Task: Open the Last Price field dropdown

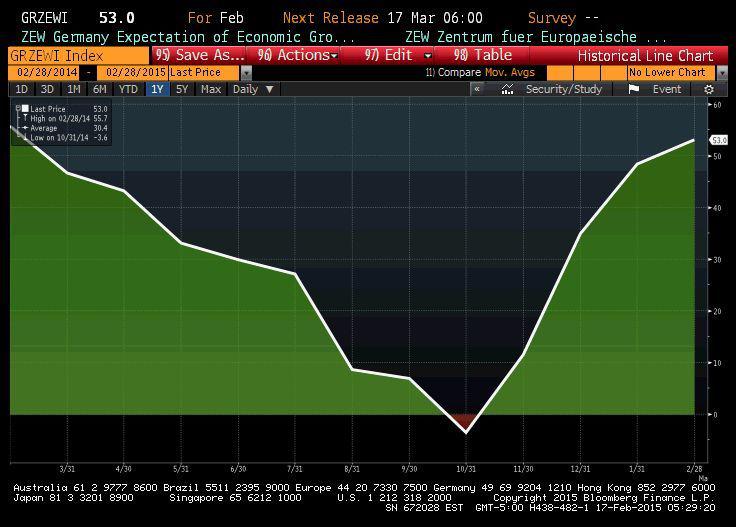Action: [x=245, y=73]
